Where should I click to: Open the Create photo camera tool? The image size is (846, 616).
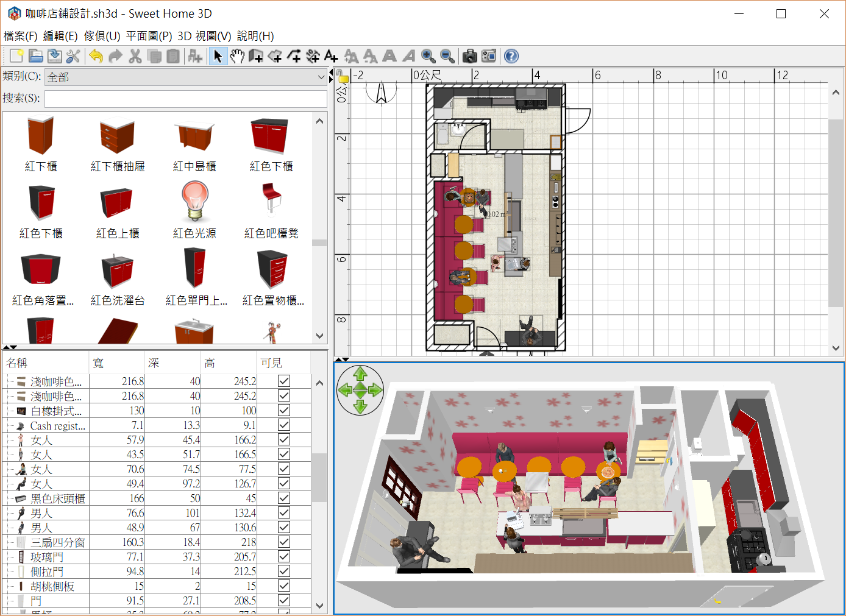tap(469, 56)
